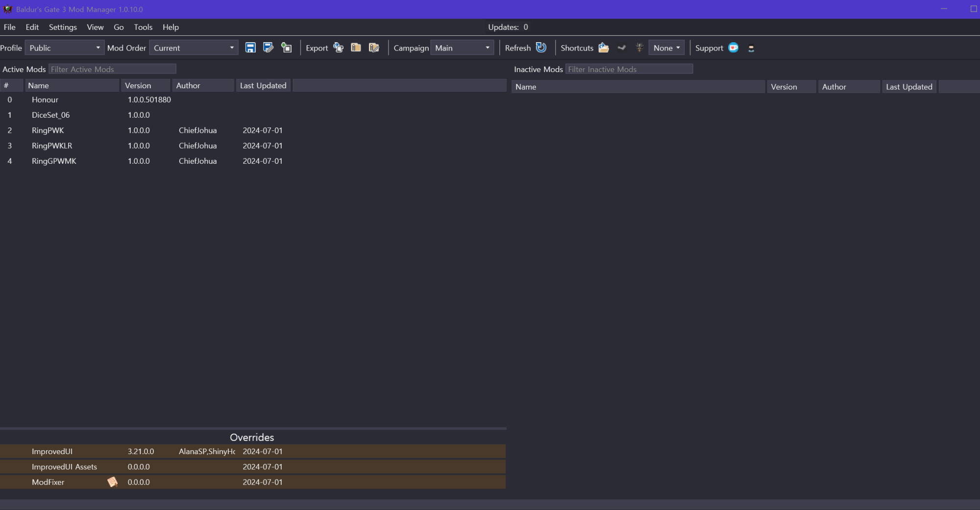Open the Settings menu
This screenshot has width=980, height=510.
pyautogui.click(x=63, y=27)
